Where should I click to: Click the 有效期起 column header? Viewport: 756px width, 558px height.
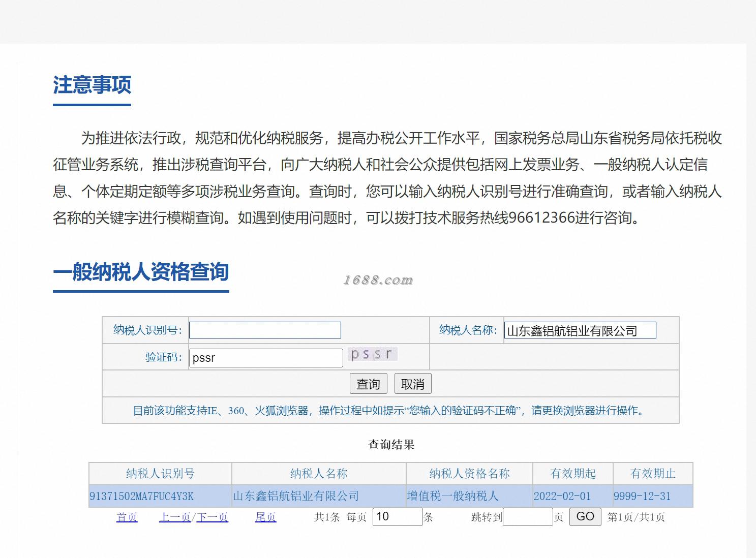point(573,474)
